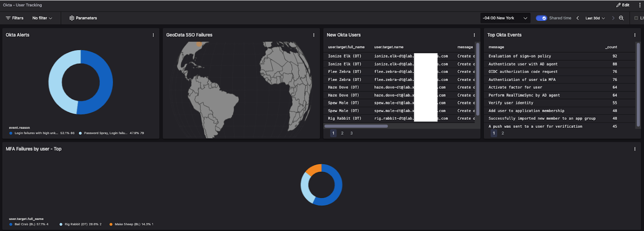
Task: Go to page 2 of New Okta Users
Action: click(x=342, y=133)
